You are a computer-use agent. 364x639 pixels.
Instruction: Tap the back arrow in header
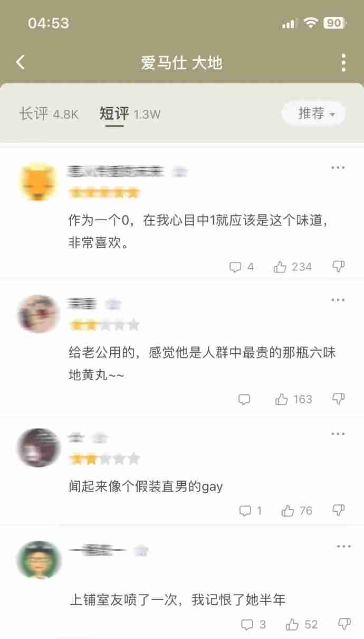[x=20, y=62]
